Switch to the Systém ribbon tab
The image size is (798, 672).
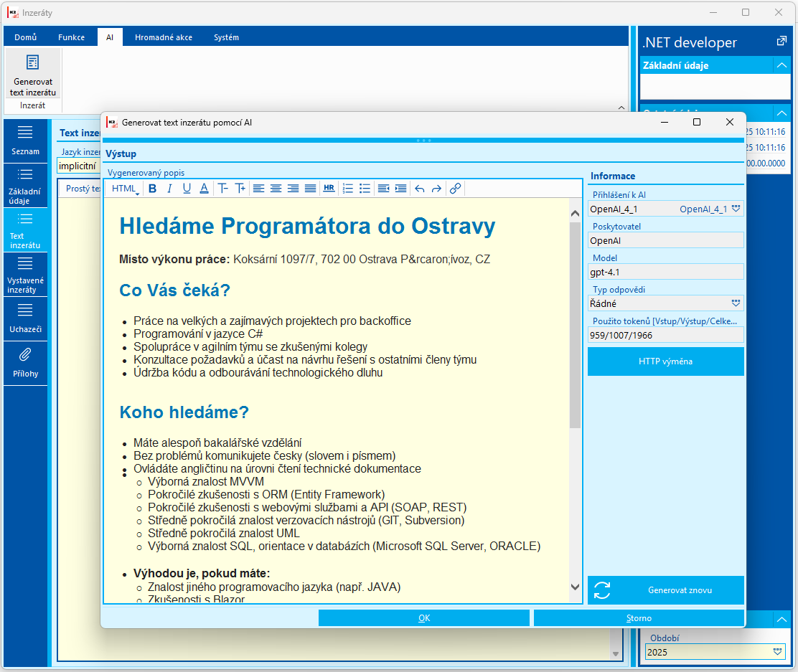coord(227,37)
